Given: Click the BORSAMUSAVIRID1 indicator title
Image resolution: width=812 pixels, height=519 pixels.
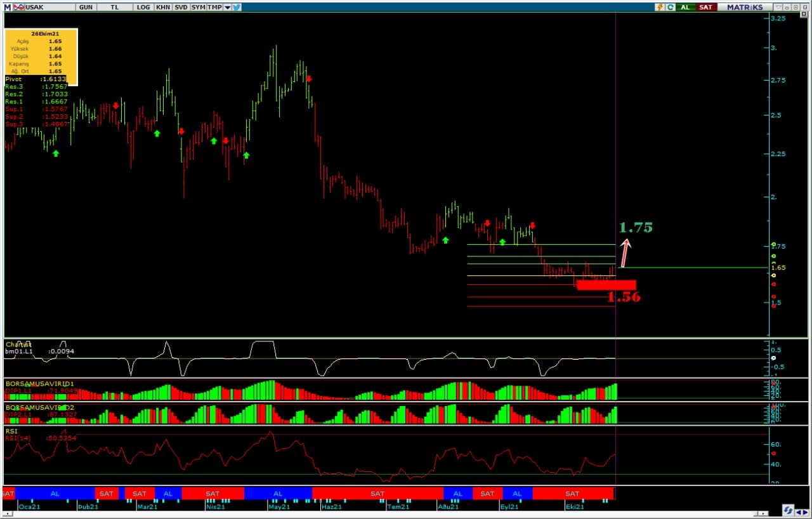Looking at the screenshot, I should click(x=40, y=384).
